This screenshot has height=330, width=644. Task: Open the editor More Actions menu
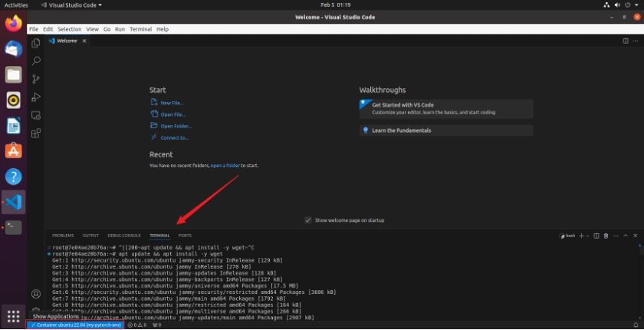[x=636, y=41]
